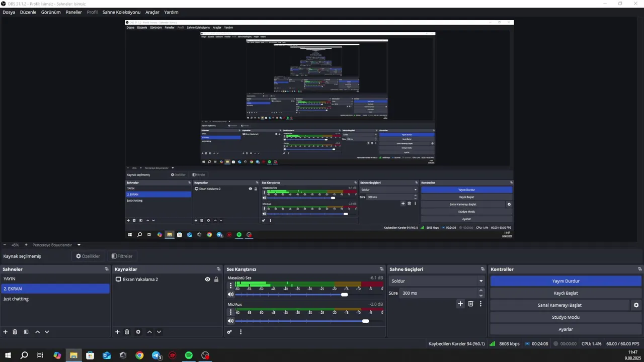Open advanced audio properties gear in mixer

tap(229, 332)
